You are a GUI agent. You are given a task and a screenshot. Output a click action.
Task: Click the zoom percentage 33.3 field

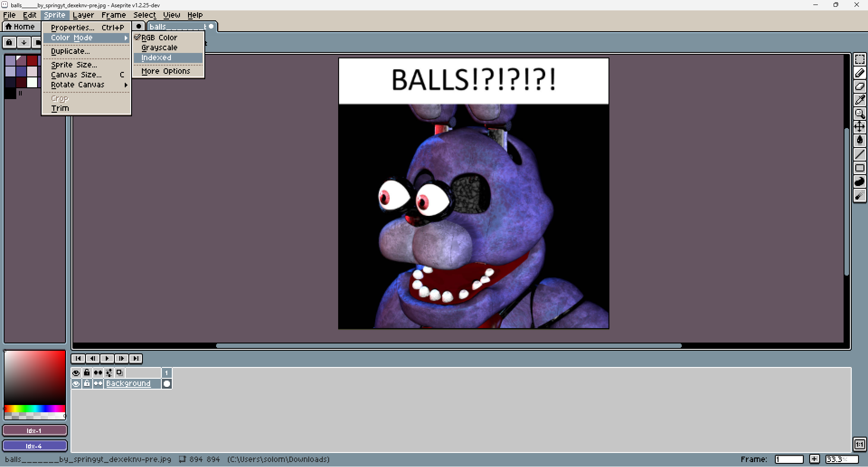[x=842, y=459]
